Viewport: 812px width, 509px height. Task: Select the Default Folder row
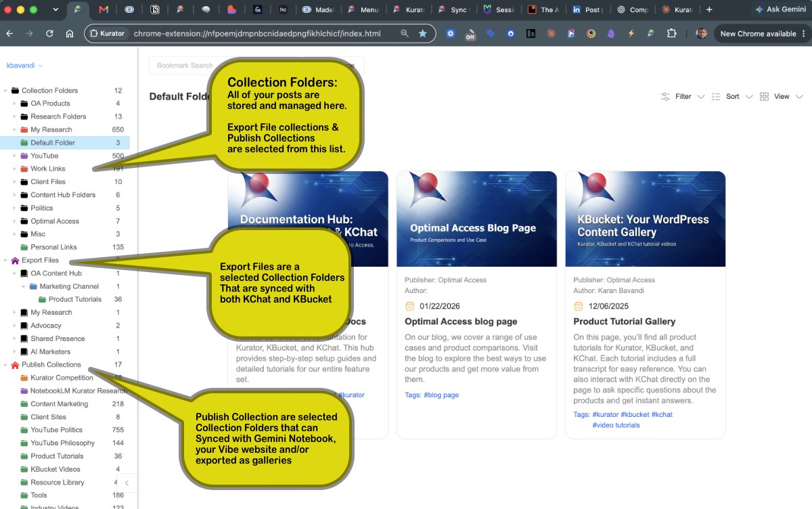65,143
